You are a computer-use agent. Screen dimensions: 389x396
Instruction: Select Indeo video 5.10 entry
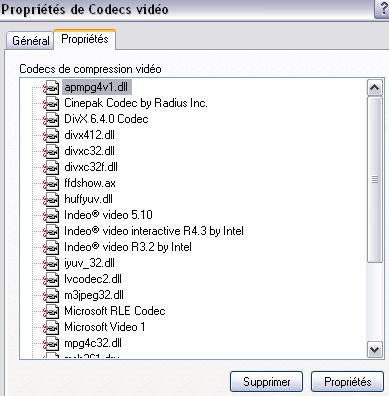108,215
